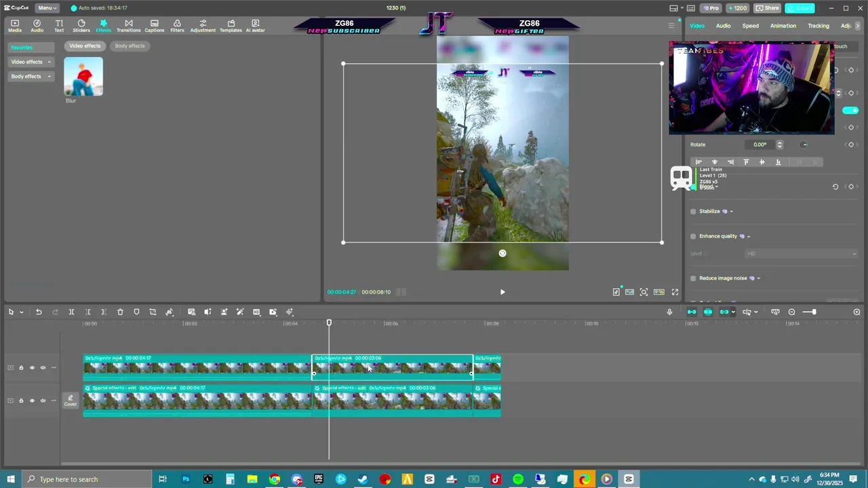Select the Body effects pill tab

pos(130,46)
